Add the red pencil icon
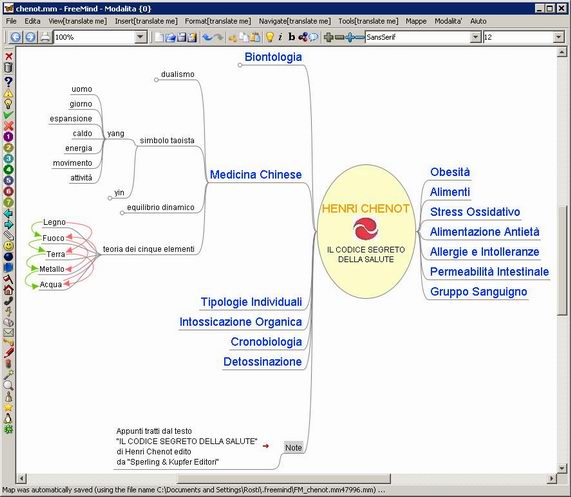The width and height of the screenshot is (571, 497). tap(8, 352)
